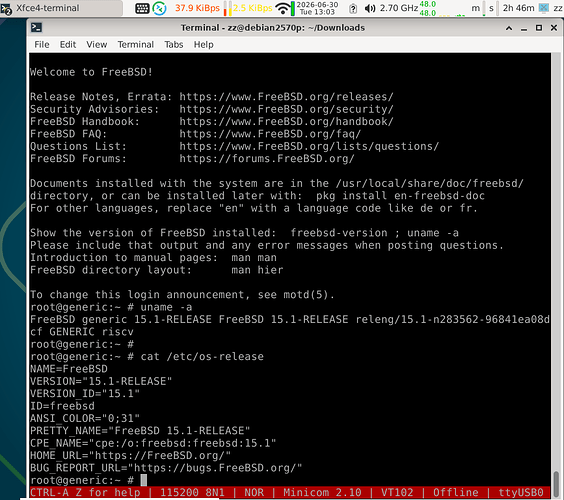Click the Xfce4-terminal taskbar button
The image size is (564, 500).
(x=61, y=8)
